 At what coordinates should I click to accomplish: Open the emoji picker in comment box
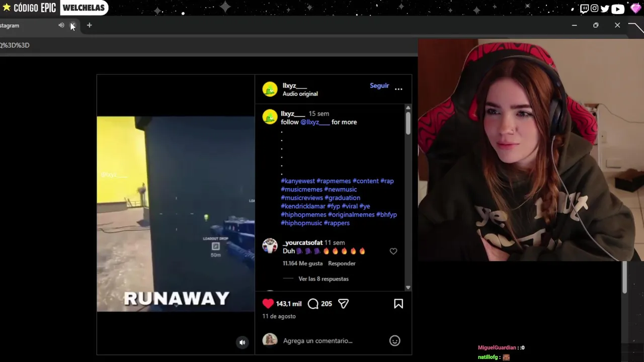click(394, 341)
